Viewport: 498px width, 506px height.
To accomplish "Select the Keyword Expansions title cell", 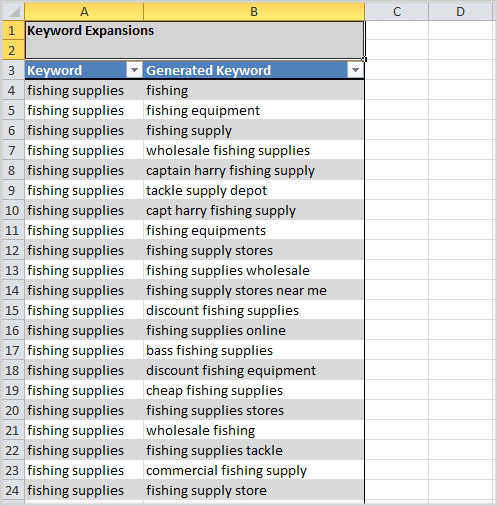I will tap(195, 40).
